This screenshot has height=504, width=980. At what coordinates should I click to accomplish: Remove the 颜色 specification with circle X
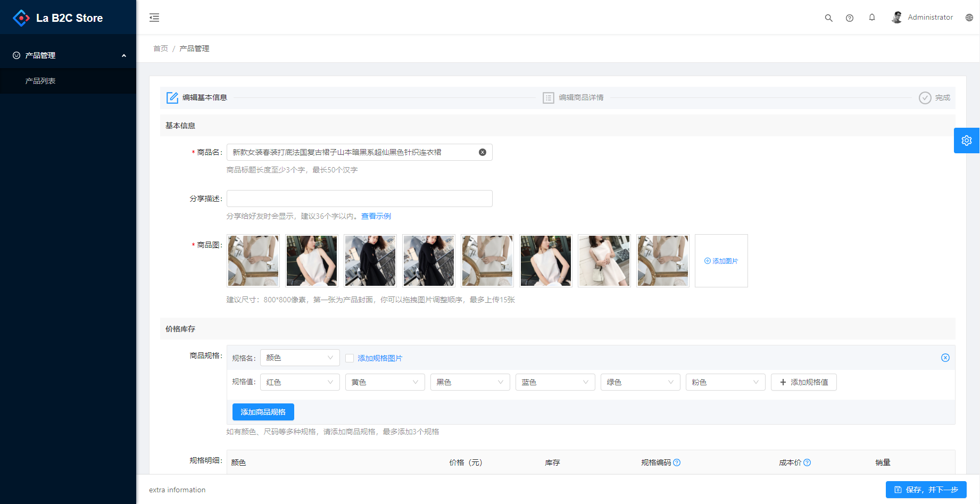[945, 358]
